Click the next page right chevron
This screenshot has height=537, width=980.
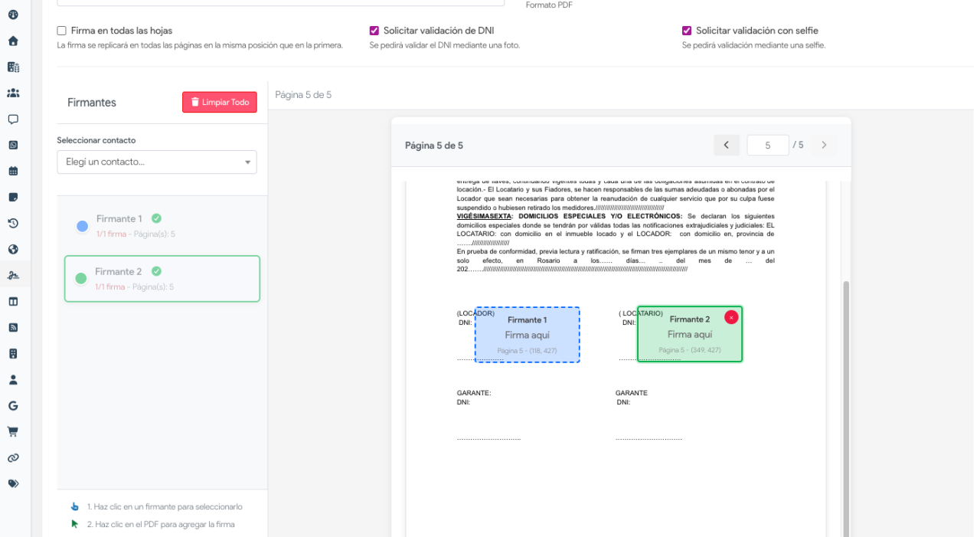(824, 145)
